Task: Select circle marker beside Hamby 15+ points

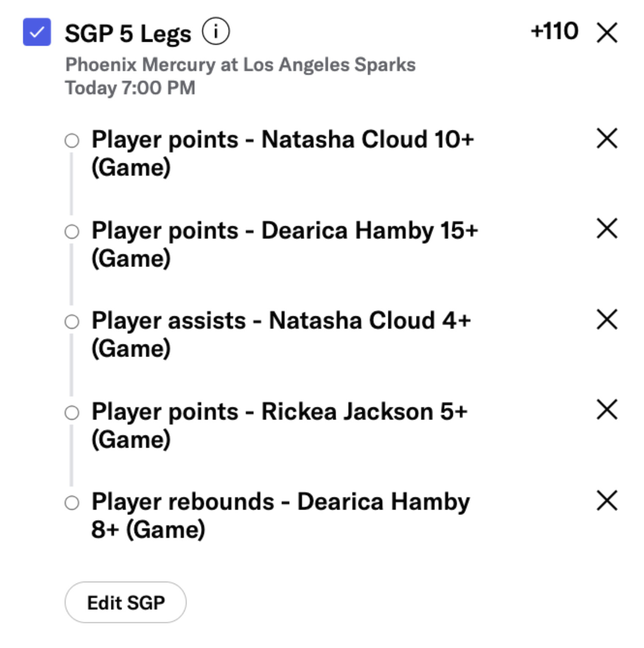Action: pyautogui.click(x=72, y=231)
